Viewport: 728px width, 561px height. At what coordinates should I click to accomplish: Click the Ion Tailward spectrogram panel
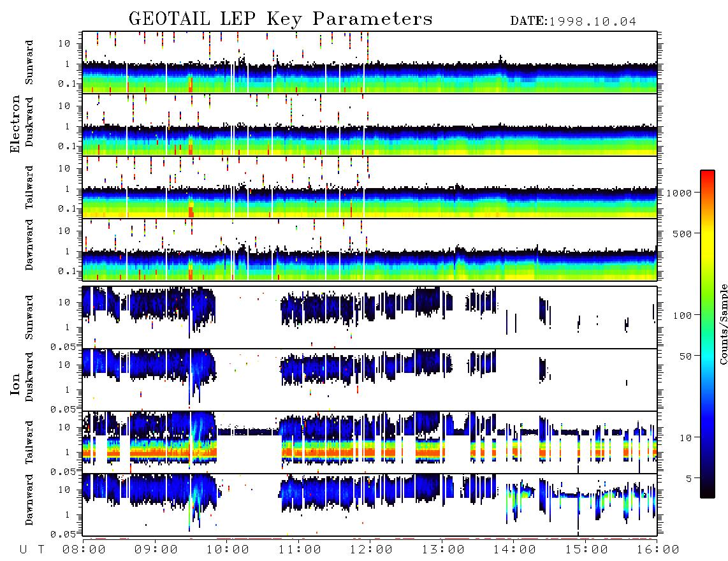[370, 442]
